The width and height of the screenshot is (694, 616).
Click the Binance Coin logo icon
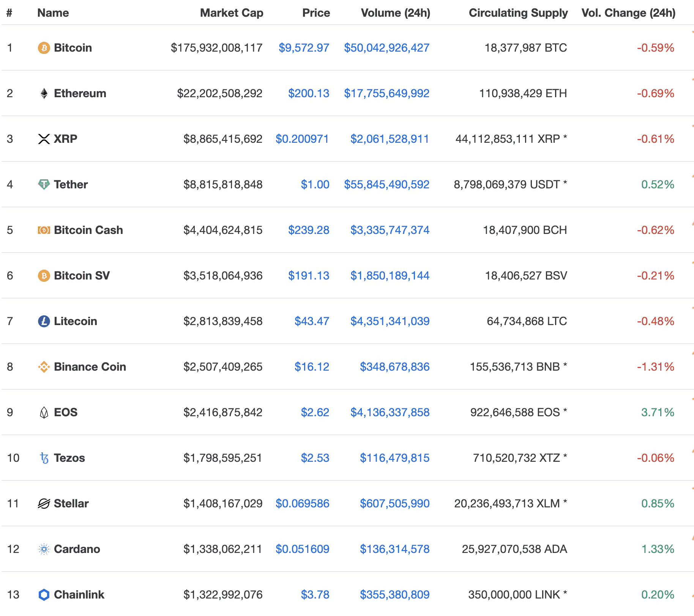44,367
